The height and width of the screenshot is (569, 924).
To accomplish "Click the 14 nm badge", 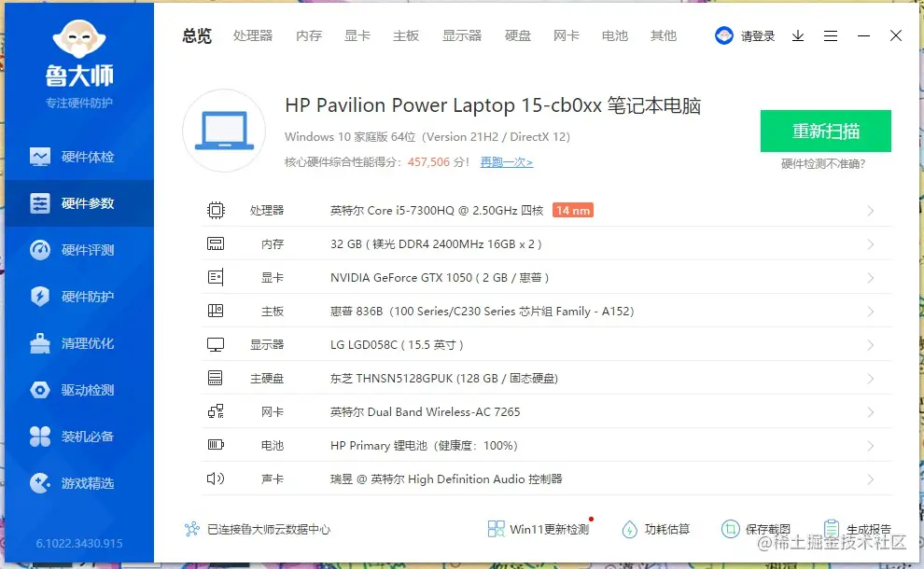I will coord(573,210).
